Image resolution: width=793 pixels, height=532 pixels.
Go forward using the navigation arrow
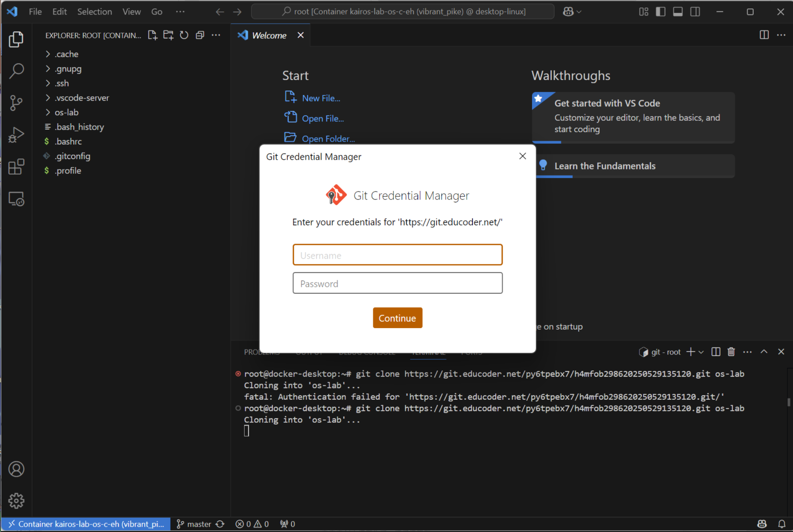237,11
